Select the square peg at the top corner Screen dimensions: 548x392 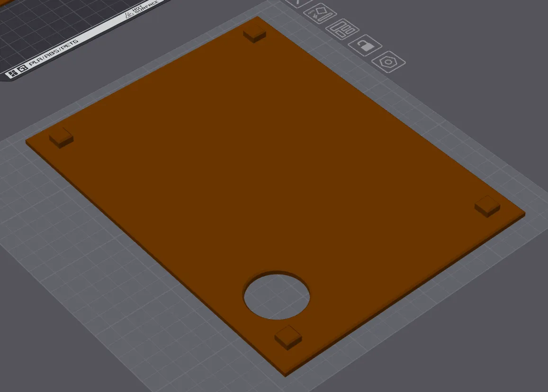[254, 34]
